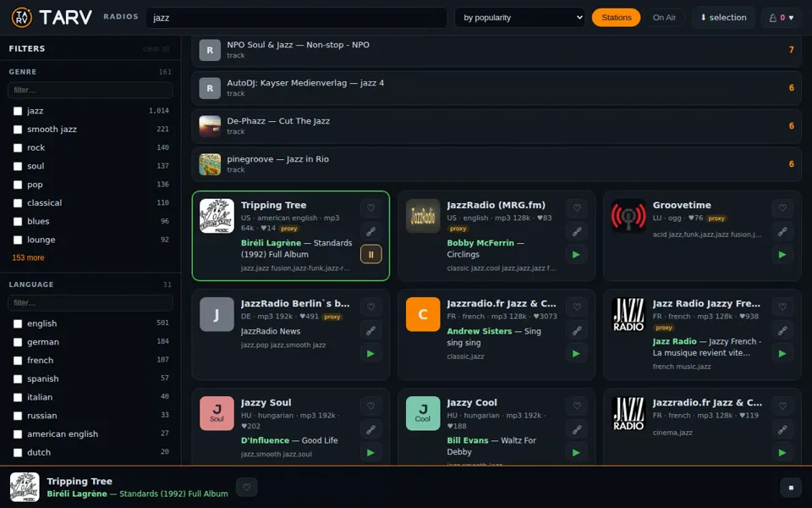Enable the soul genre checkbox
The image size is (812, 508).
coord(18,167)
